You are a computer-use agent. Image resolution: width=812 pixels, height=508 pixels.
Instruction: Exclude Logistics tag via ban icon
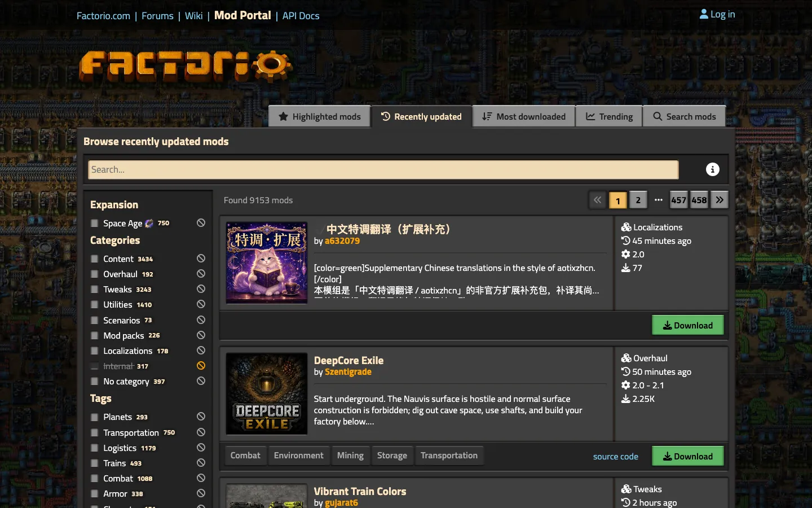click(x=201, y=448)
